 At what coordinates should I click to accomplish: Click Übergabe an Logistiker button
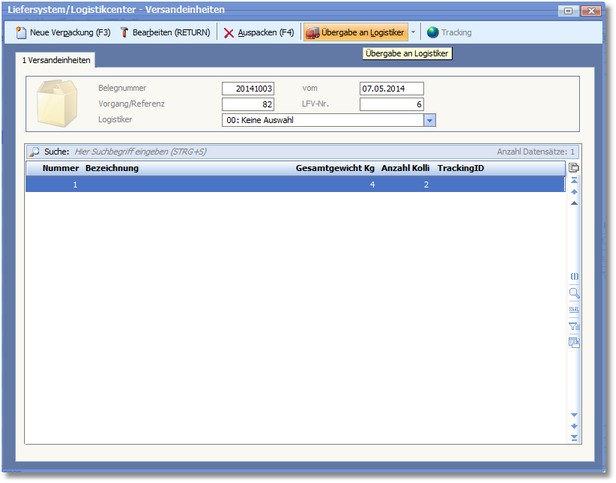click(355, 33)
